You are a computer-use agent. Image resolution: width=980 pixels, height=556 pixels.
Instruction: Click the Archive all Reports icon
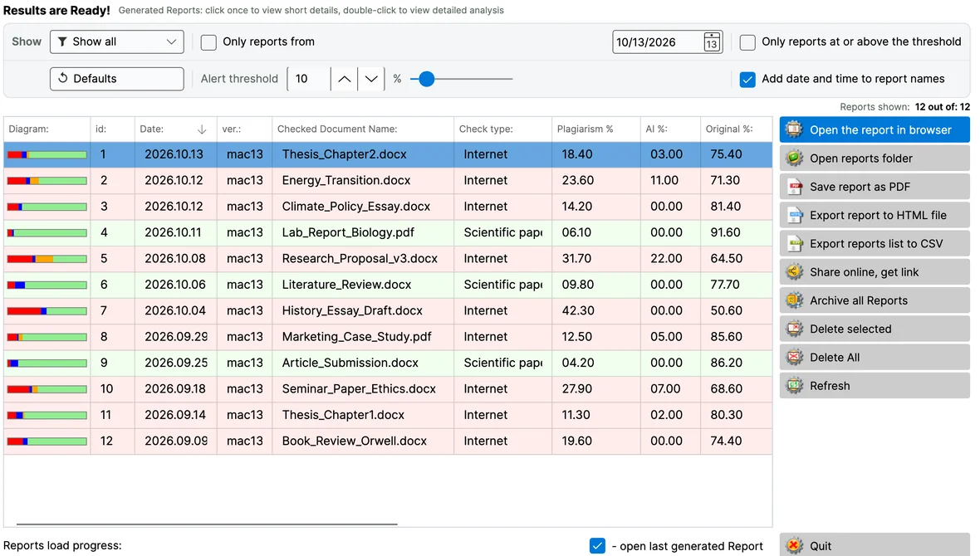794,300
